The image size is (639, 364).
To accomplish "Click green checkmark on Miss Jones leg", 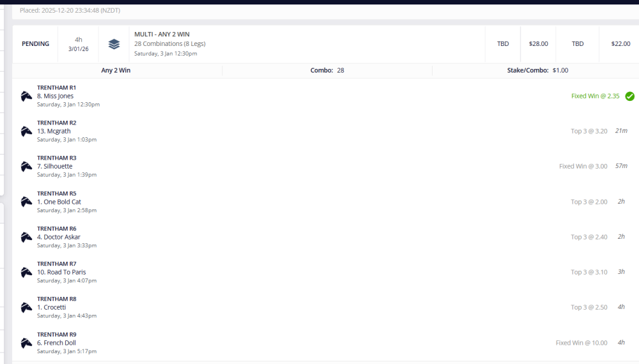I will click(x=629, y=96).
